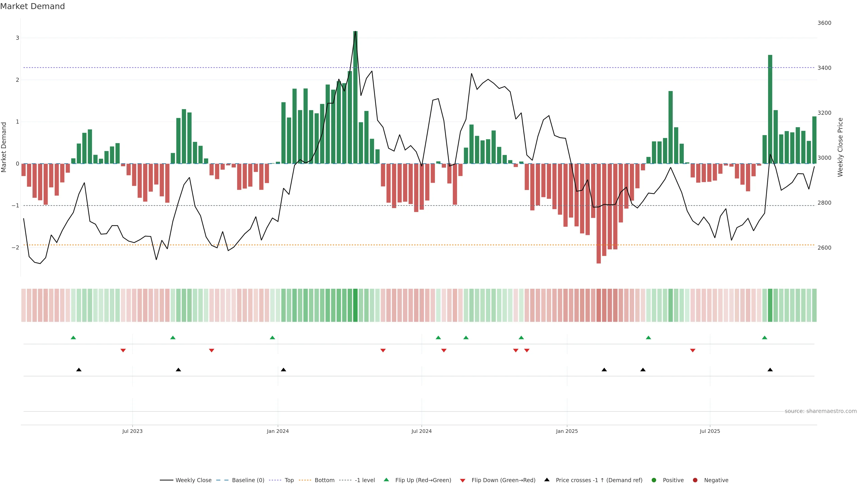
Task: Click the green Positive dot in legend
Action: [x=654, y=480]
